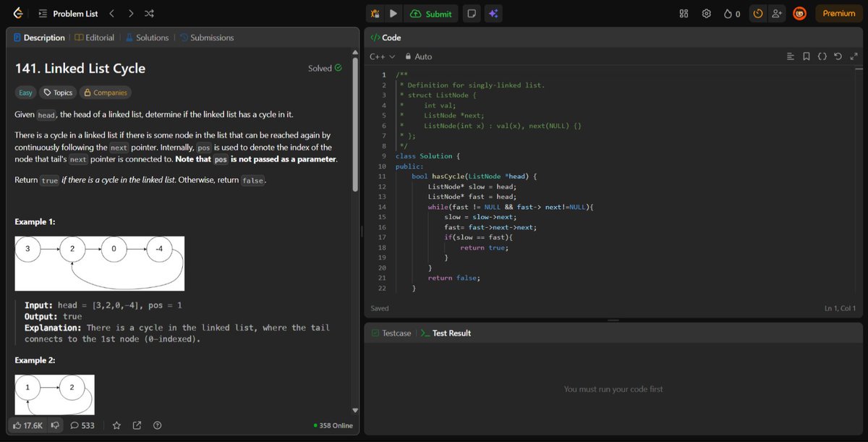Click the scroll-down arrow of description panel

tap(354, 409)
